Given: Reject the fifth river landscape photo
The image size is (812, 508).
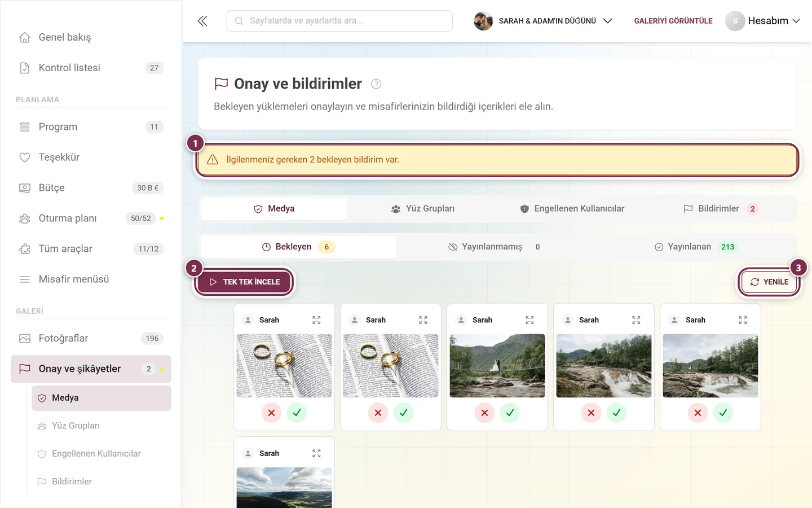Looking at the screenshot, I should [698, 413].
